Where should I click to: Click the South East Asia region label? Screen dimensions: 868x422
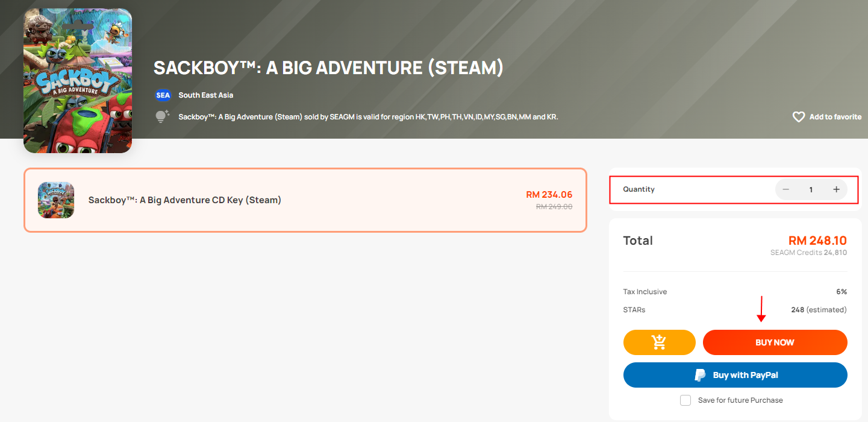pyautogui.click(x=205, y=95)
